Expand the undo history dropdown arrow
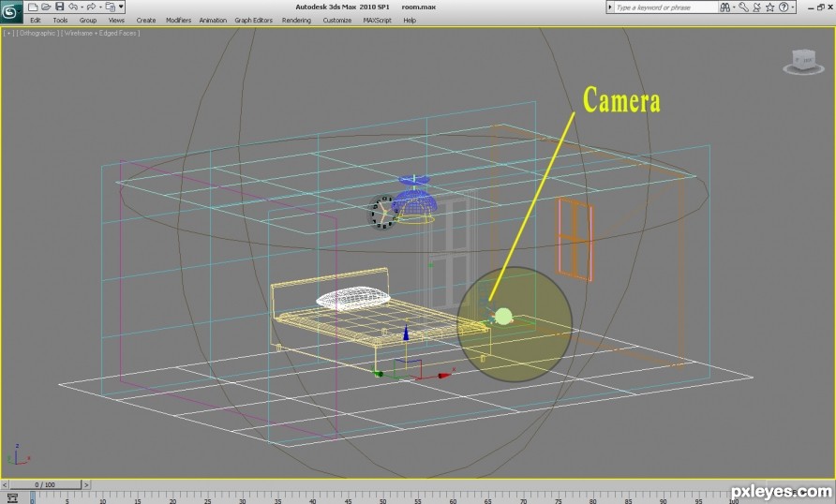This screenshot has width=836, height=504. (82, 7)
